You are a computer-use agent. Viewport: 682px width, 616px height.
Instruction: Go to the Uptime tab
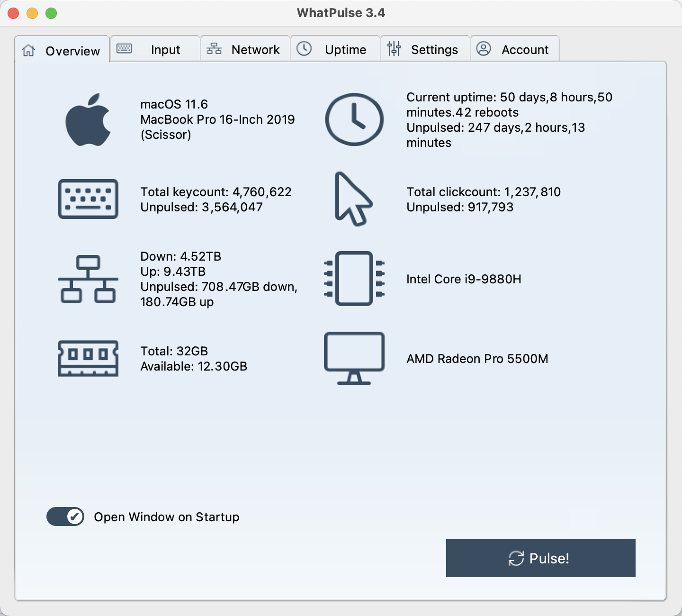[335, 49]
